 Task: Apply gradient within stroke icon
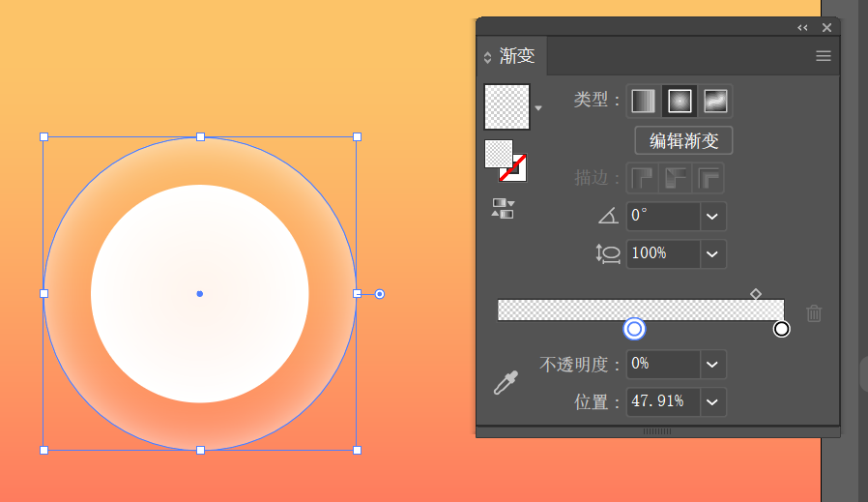pos(642,178)
